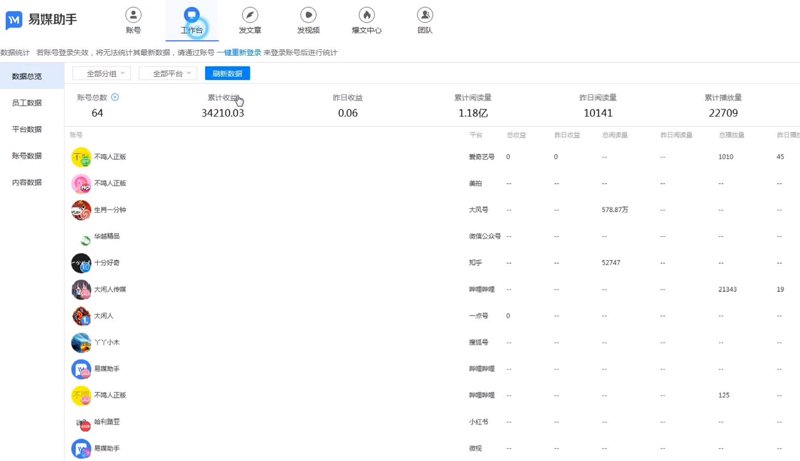Select the 工作台 monitor icon in top navigation
Image resolution: width=800 pixels, height=461 pixels.
(x=192, y=15)
